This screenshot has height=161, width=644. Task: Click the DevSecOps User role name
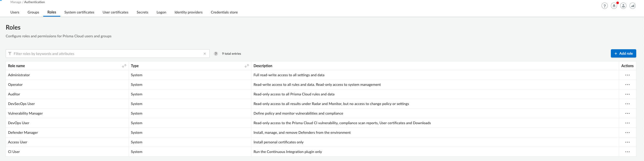click(21, 104)
